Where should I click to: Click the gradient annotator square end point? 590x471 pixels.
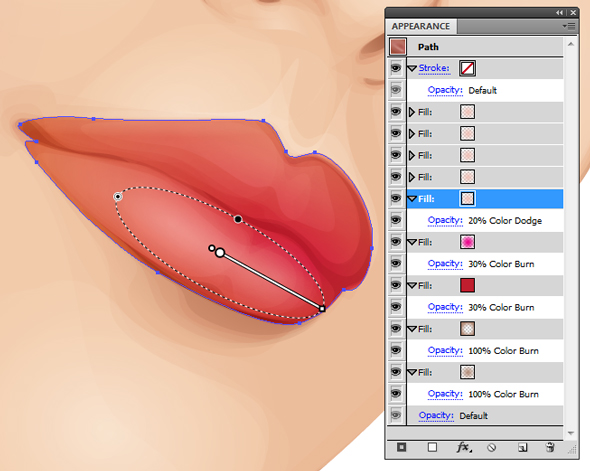click(322, 309)
